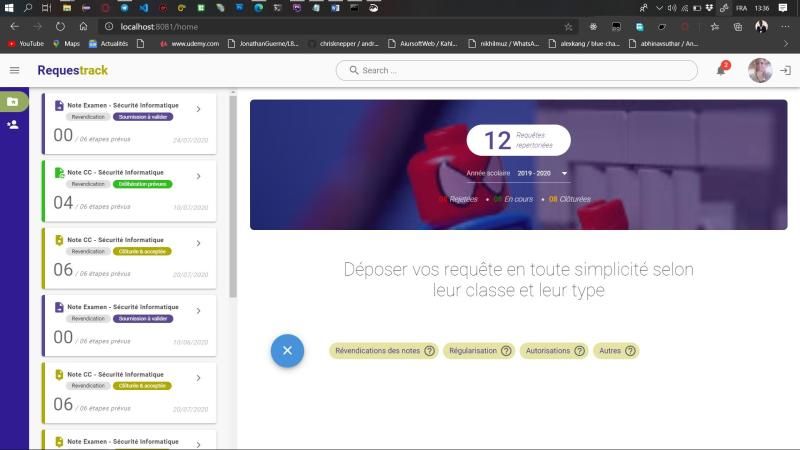Open browser favorites list
Screen dimensions: 800x450
(x=715, y=27)
